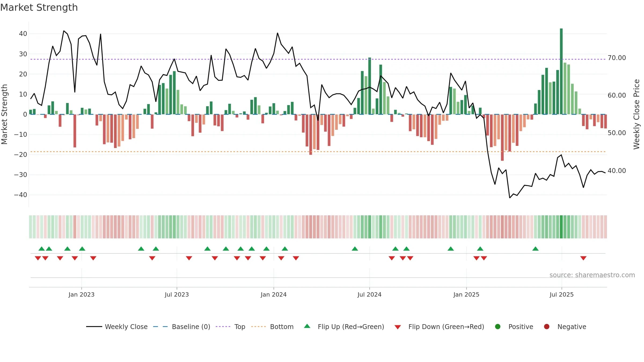Click the green Positive circle legend icon
The width and height of the screenshot is (644, 362).
coord(498,327)
